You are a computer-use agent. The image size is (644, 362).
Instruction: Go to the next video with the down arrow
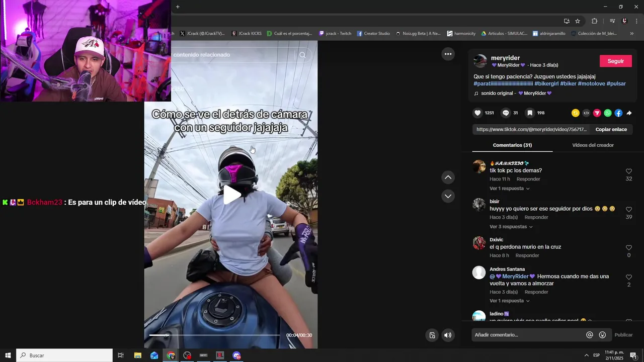tap(448, 196)
